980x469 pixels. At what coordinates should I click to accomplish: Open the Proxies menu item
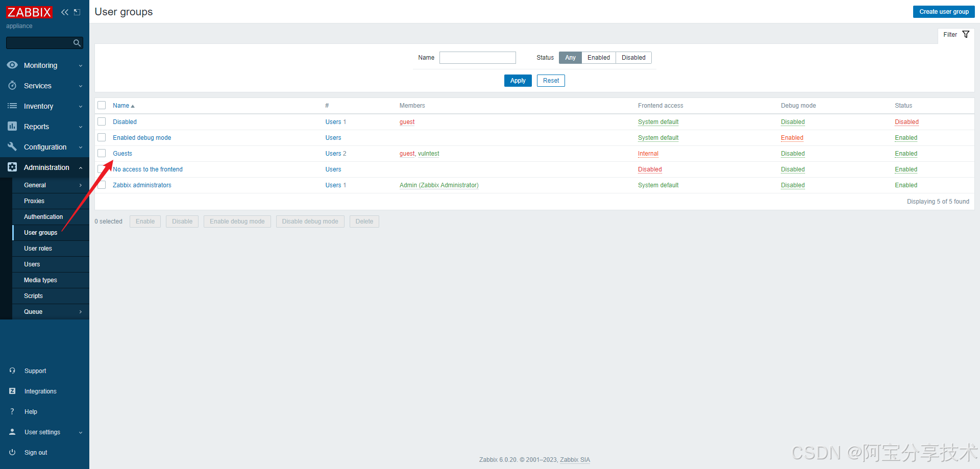coord(51,201)
